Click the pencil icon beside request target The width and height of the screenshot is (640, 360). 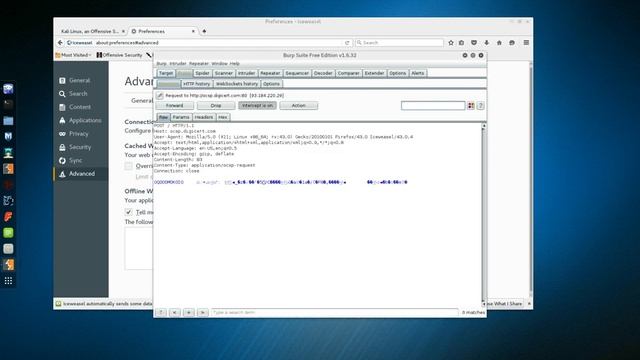click(x=160, y=96)
